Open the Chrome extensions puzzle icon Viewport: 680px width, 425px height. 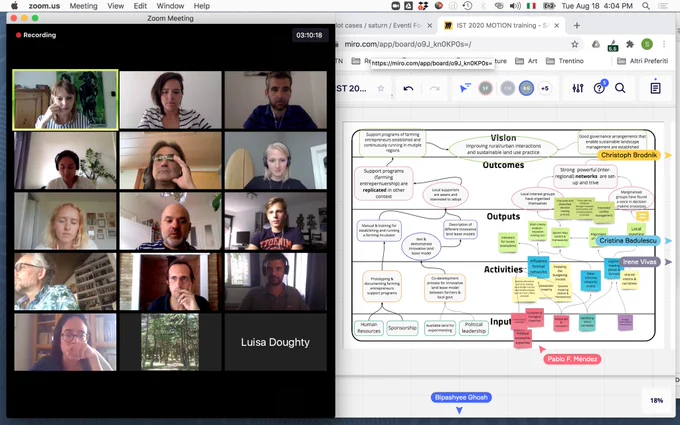click(x=630, y=44)
